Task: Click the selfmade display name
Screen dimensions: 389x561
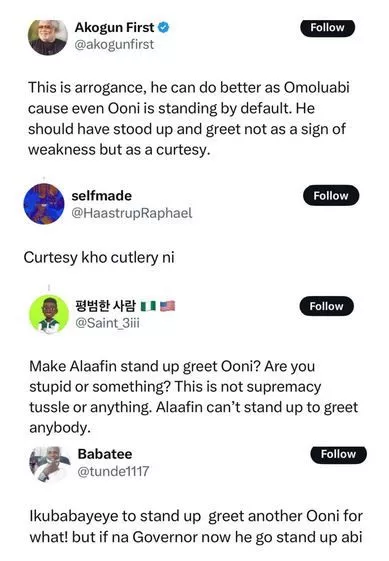Action: [102, 196]
